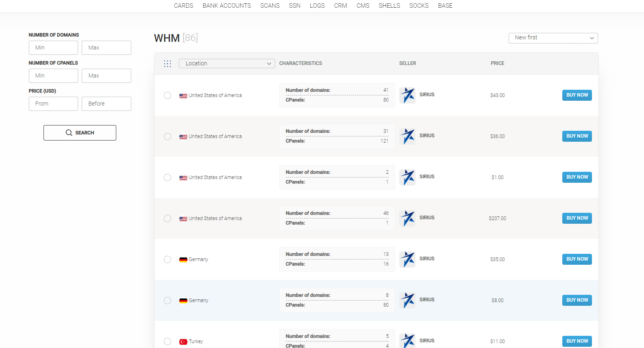Click the SIRIUS seller logo in the $35.00 row
644x348 pixels.
(x=407, y=259)
